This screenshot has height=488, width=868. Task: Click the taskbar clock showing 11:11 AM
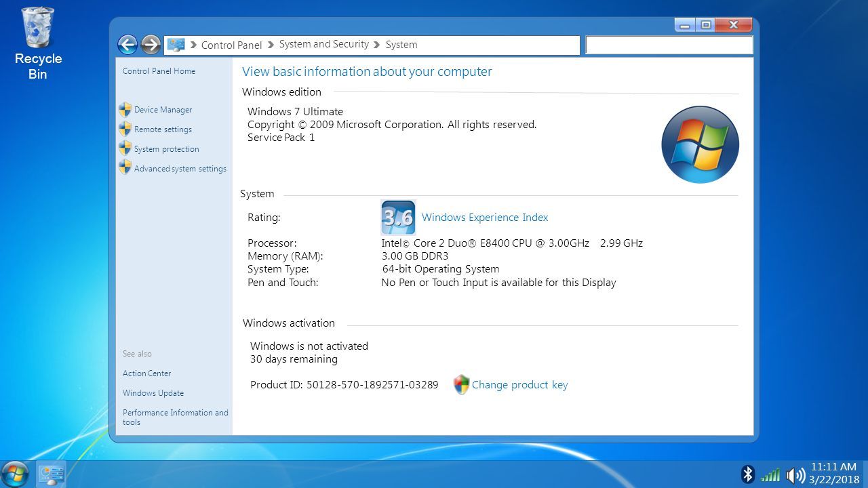833,467
